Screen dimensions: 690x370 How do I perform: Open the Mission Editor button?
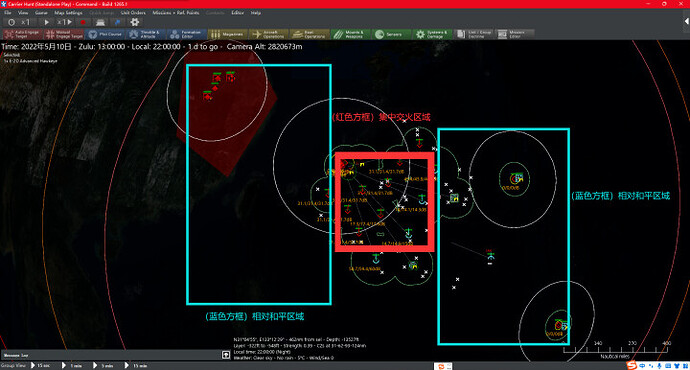click(x=514, y=34)
